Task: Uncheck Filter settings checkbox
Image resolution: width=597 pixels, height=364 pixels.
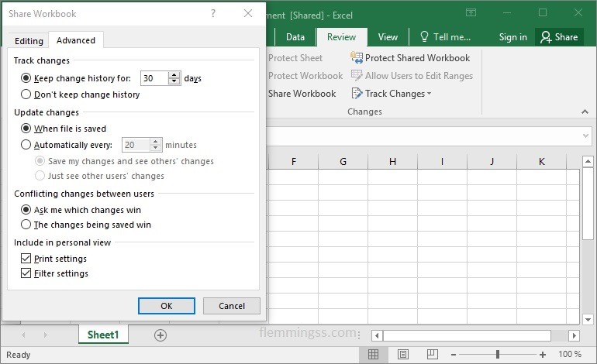Action: pyautogui.click(x=26, y=273)
